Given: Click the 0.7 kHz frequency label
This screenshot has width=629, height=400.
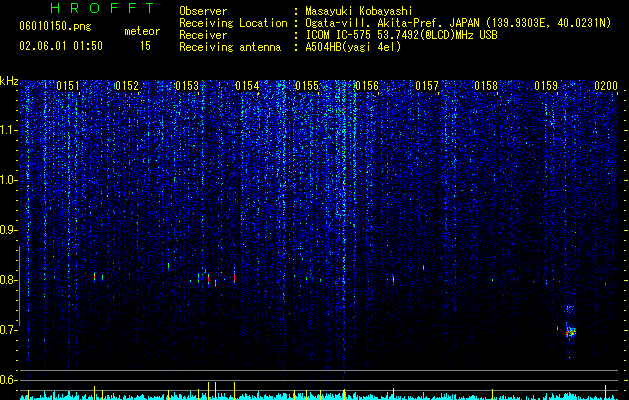Looking at the screenshot, I should tap(8, 330).
